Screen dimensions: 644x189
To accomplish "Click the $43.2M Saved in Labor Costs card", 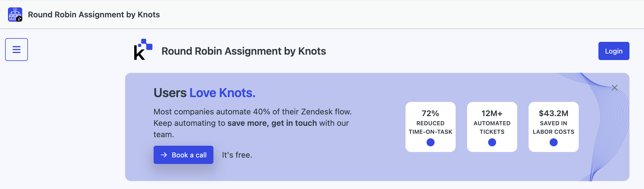I will [x=554, y=127].
